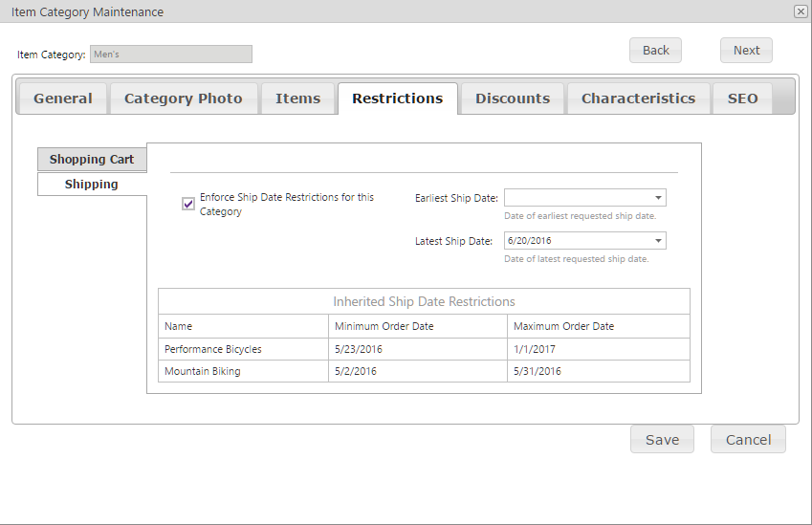This screenshot has height=525, width=812.
Task: Click the 'Date of earliest requested ship date.' hint
Action: pos(580,216)
